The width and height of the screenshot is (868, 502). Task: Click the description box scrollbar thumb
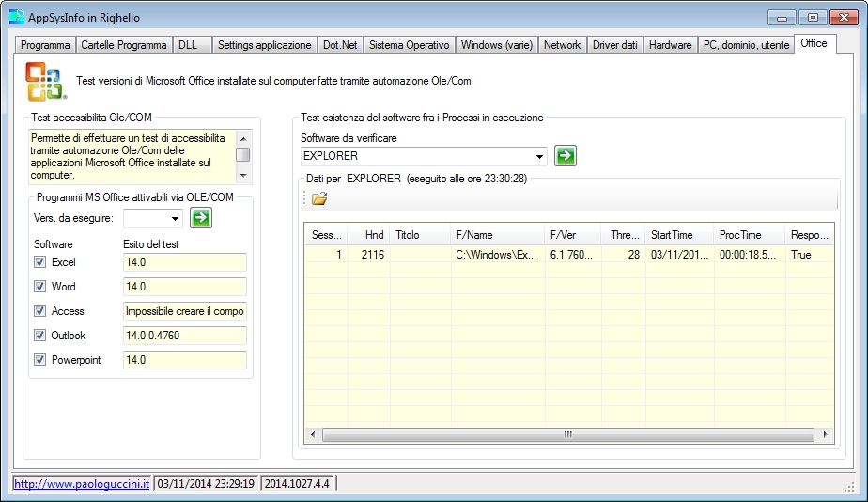(243, 154)
